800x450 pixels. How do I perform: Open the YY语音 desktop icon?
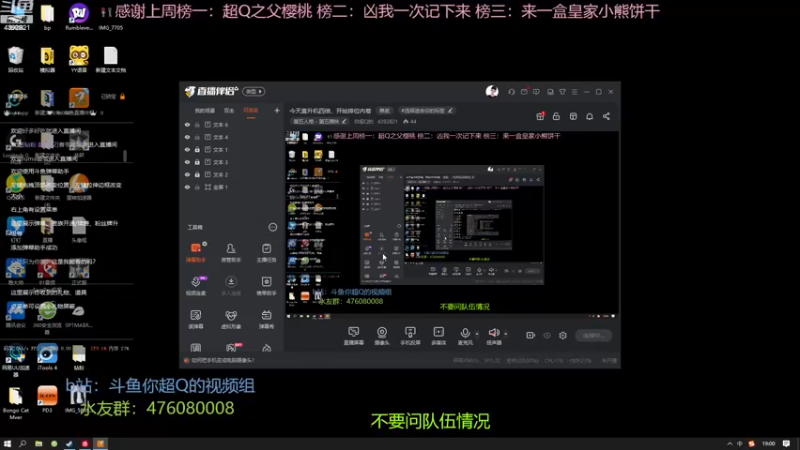[79, 59]
